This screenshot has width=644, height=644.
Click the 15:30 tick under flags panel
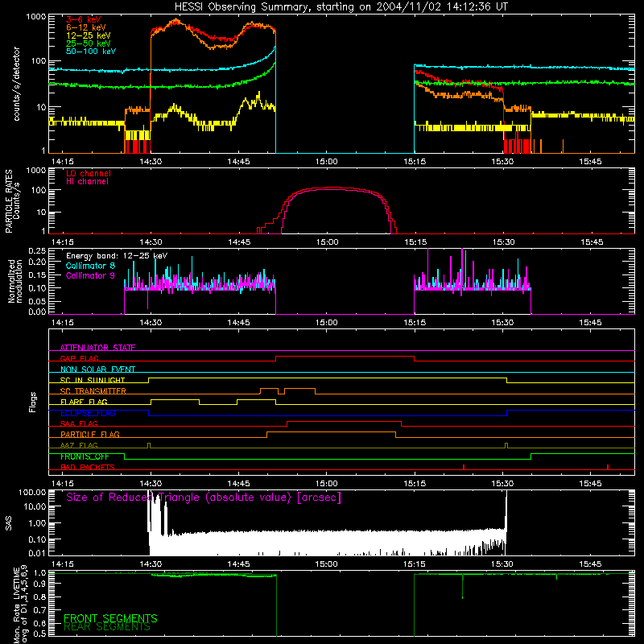pos(502,484)
